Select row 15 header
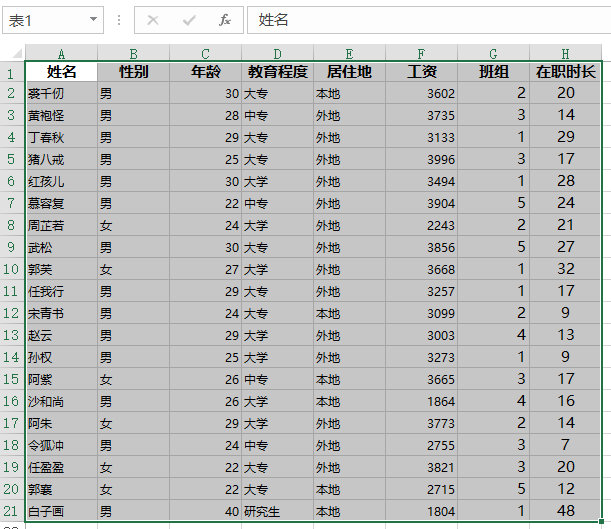The height and width of the screenshot is (529, 611). pos(12,379)
